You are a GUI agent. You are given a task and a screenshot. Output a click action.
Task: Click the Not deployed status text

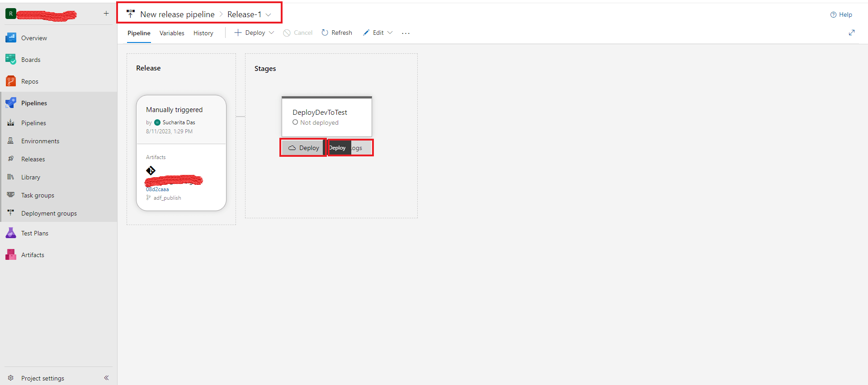[x=319, y=122]
